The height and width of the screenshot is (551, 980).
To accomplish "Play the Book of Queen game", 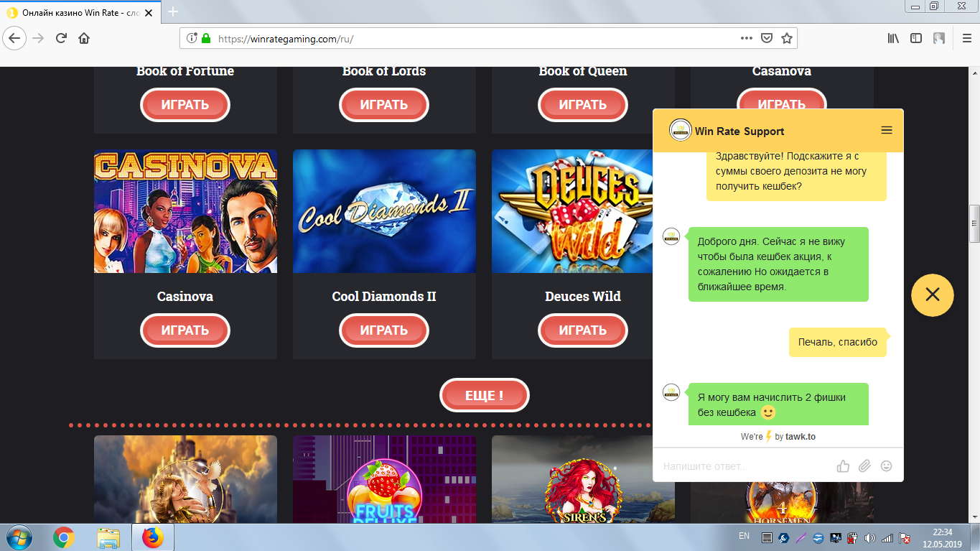I will coord(583,105).
